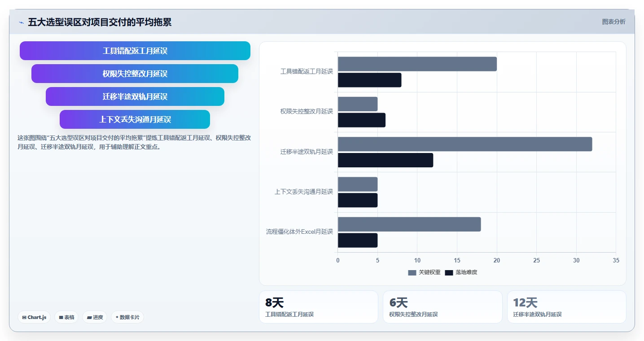Click the x-axis tick label 35
The height and width of the screenshot is (341, 644).
click(616, 261)
